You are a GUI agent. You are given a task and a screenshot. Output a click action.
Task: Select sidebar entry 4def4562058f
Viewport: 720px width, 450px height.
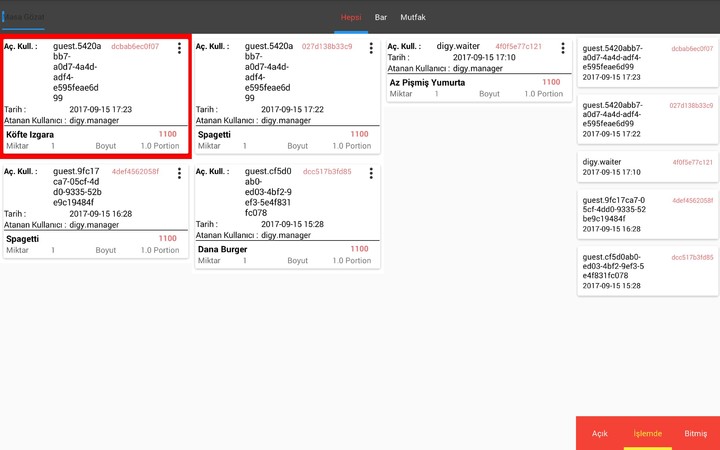click(x=647, y=213)
